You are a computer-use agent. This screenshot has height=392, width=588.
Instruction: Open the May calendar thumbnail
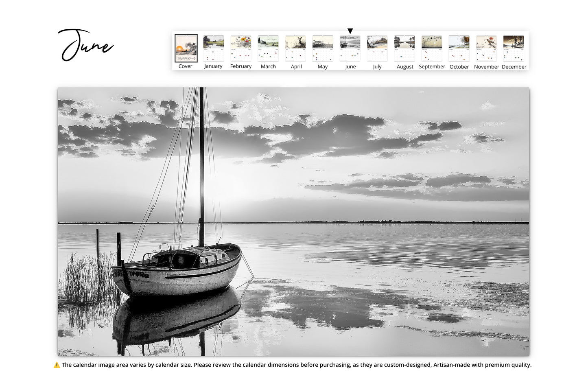[x=323, y=48]
